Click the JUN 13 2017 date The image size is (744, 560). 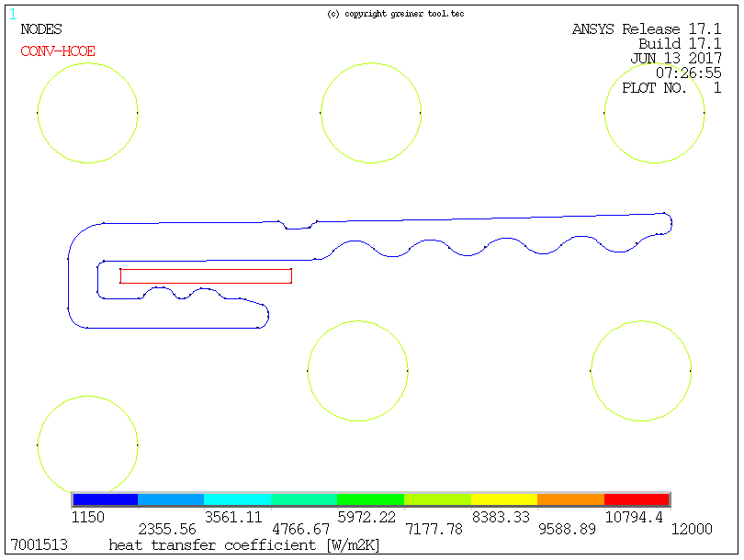click(676, 59)
